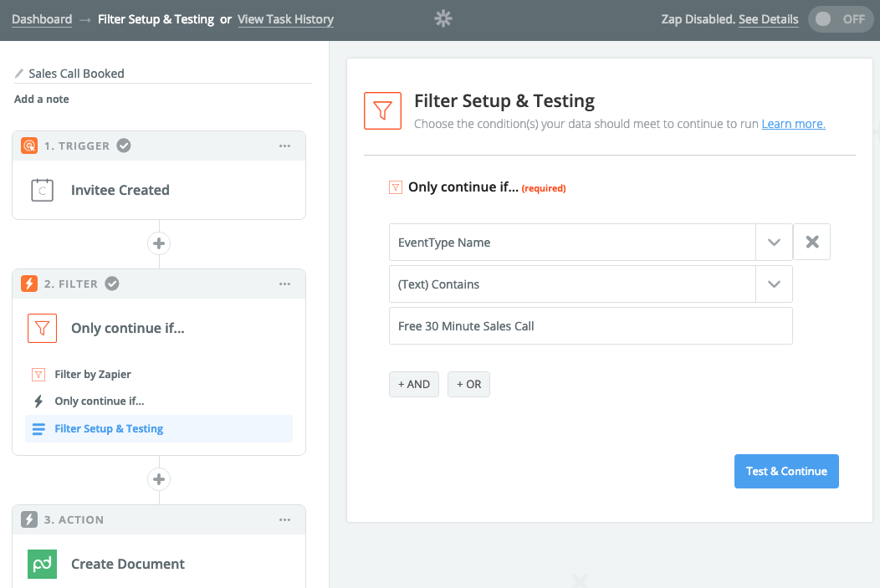Open the Action step three-dot menu
880x588 pixels.
[x=284, y=519]
